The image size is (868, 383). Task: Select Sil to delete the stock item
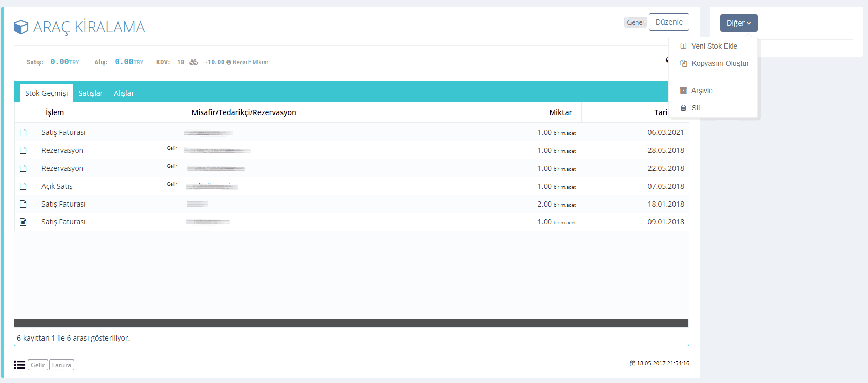pos(713,108)
